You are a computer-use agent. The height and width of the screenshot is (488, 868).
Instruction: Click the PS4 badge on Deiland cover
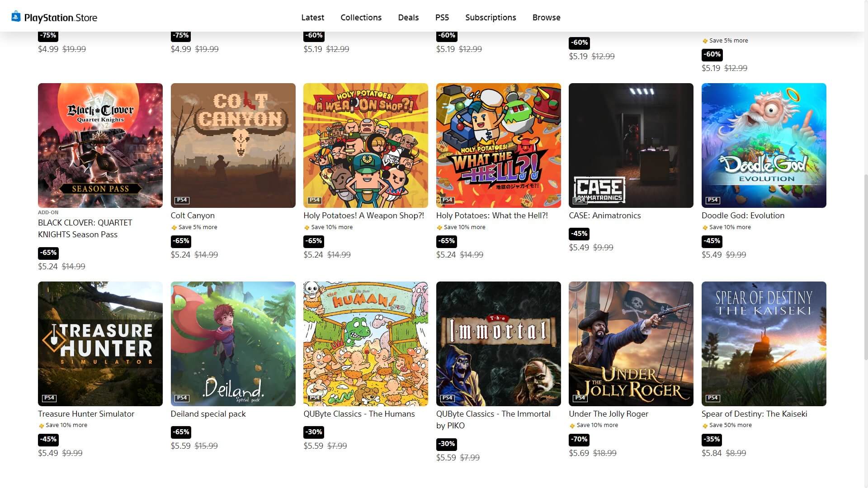click(182, 398)
